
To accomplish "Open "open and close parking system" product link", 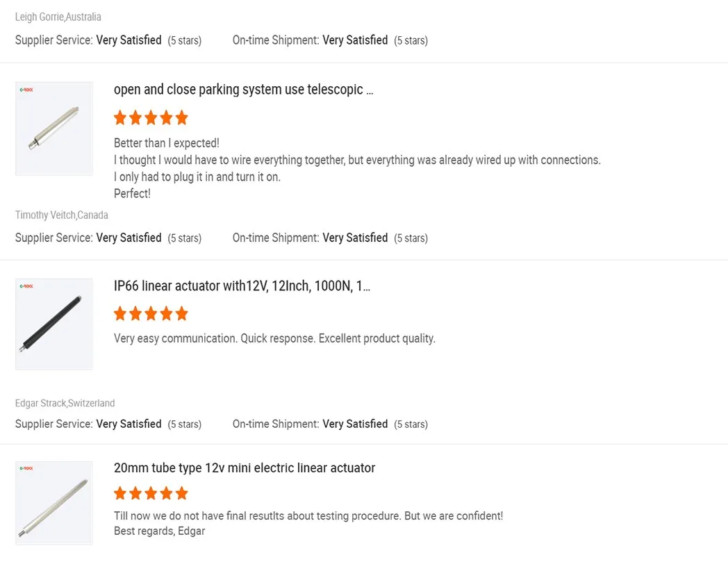I will (x=243, y=90).
